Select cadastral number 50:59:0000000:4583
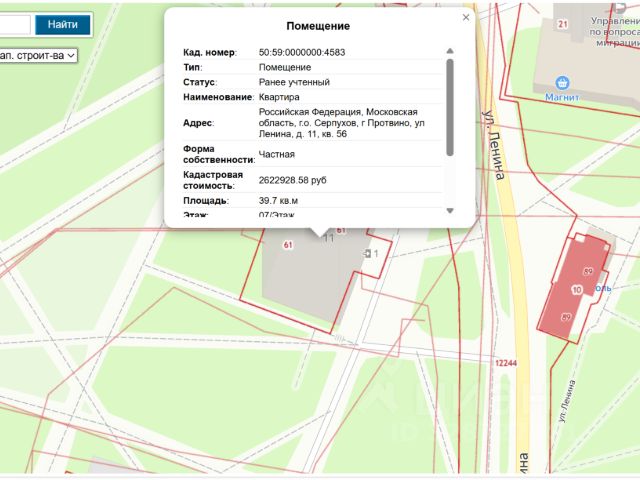 point(302,52)
